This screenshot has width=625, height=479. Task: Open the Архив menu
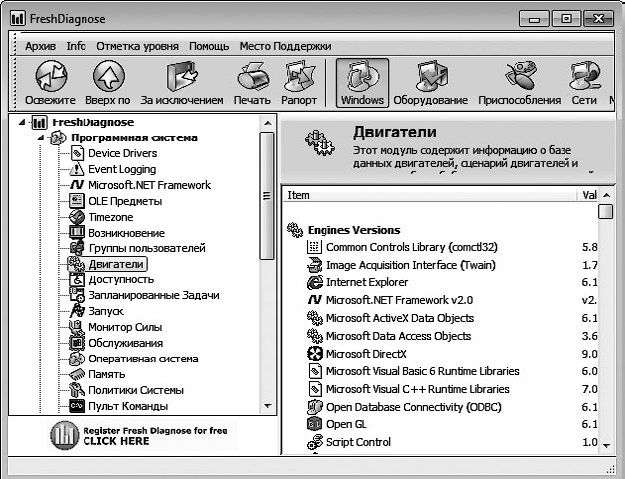(x=40, y=46)
